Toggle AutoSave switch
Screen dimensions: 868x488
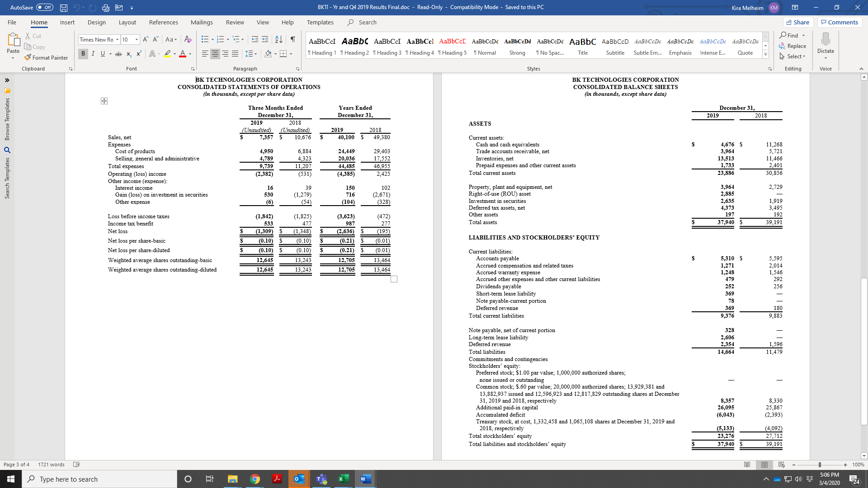click(x=44, y=7)
